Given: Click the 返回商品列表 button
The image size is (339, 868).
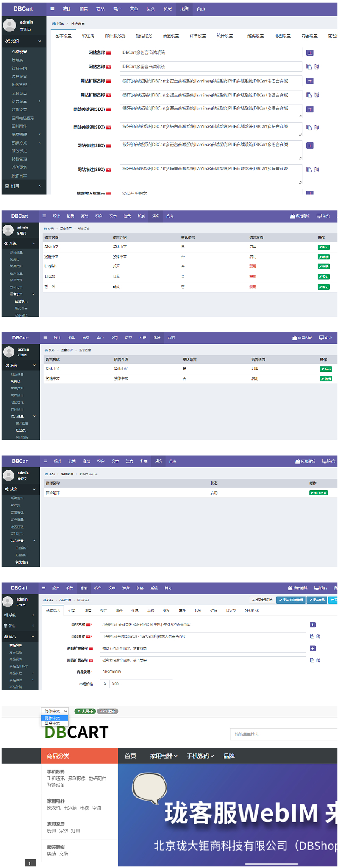Looking at the screenshot, I should pos(262,600).
